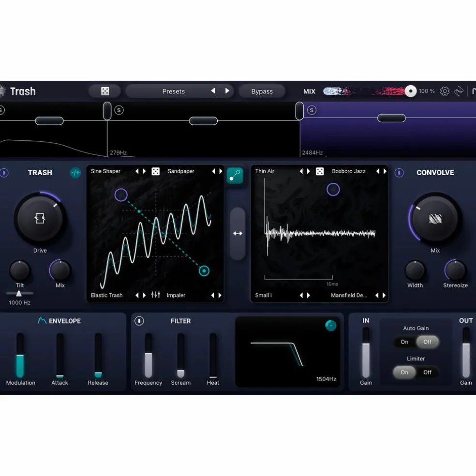Toggle the Filter module power button
This screenshot has width=476, height=476.
click(139, 321)
